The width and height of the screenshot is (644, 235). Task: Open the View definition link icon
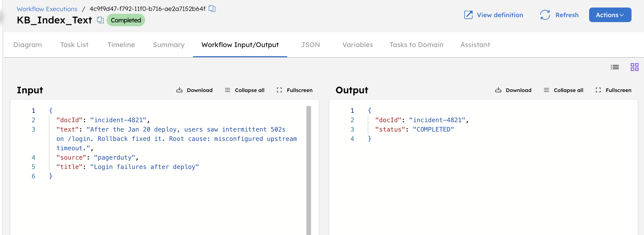pyautogui.click(x=468, y=15)
